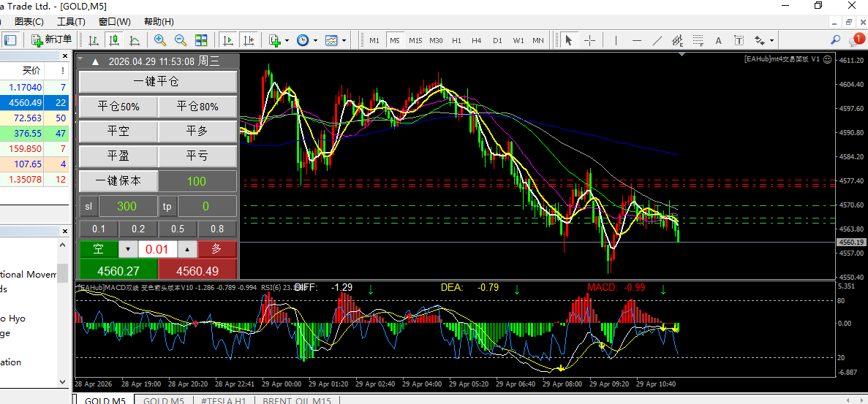Click the 一键平仓 close-all button
This screenshot has width=868, height=404.
click(x=157, y=82)
